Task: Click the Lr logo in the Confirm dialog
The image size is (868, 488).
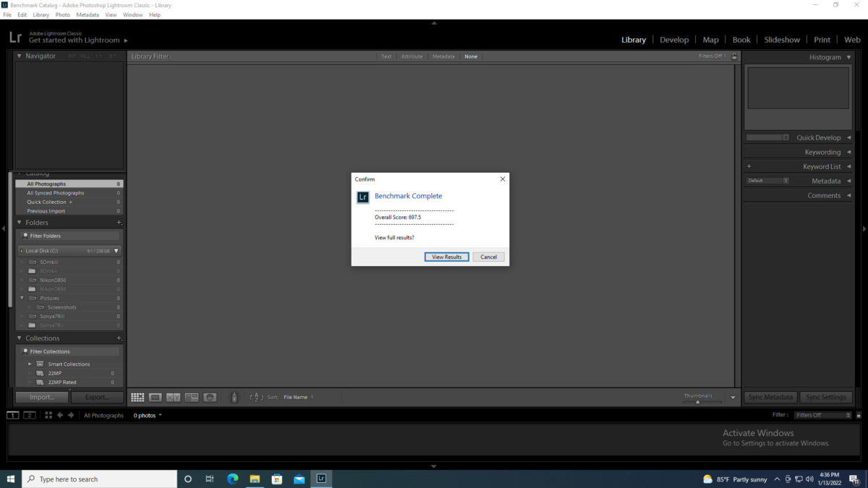Action: click(363, 197)
